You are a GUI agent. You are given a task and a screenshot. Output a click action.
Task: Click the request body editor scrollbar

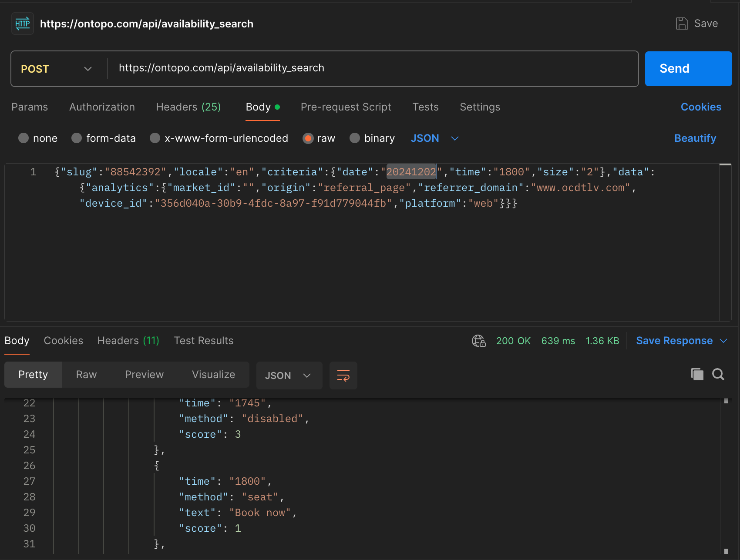pos(725,242)
